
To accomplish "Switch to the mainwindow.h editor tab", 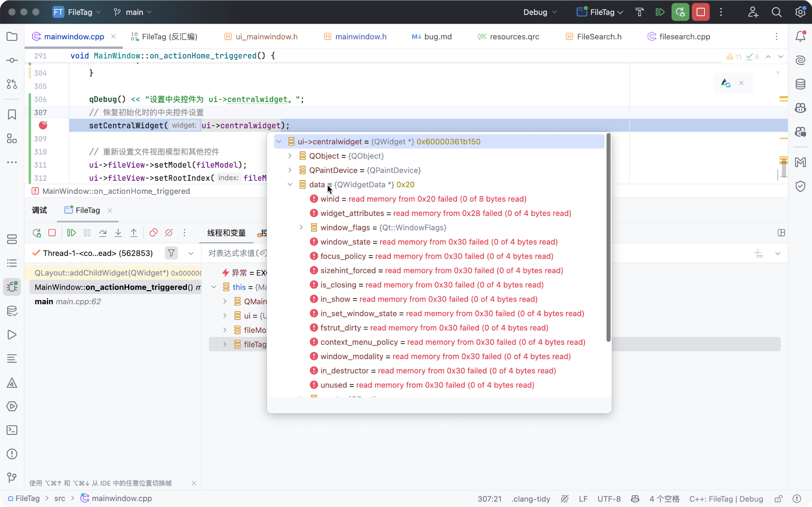I will [360, 36].
